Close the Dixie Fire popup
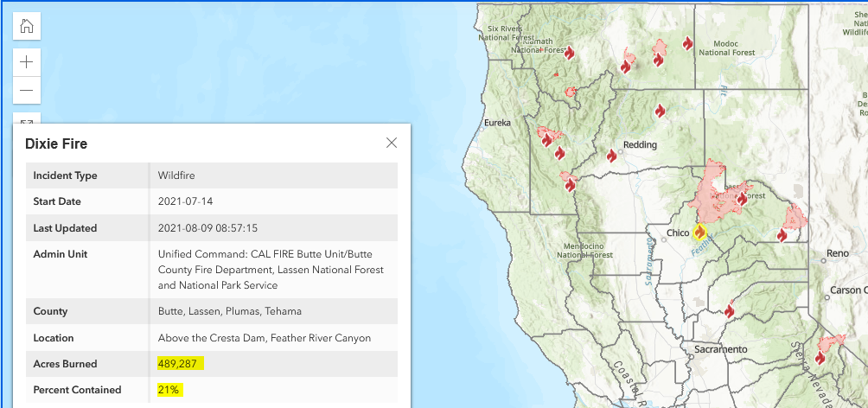The image size is (868, 408). (x=392, y=143)
